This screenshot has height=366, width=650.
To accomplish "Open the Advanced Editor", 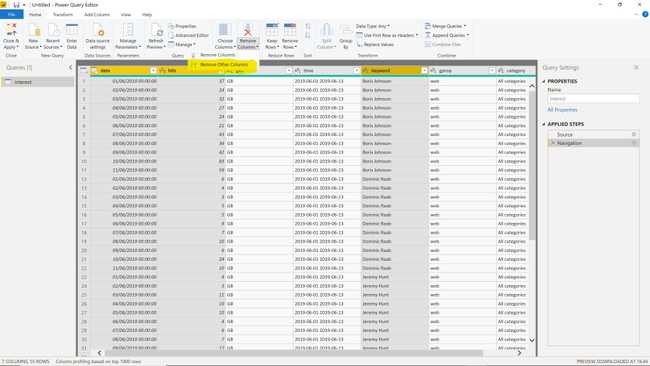I will click(189, 35).
